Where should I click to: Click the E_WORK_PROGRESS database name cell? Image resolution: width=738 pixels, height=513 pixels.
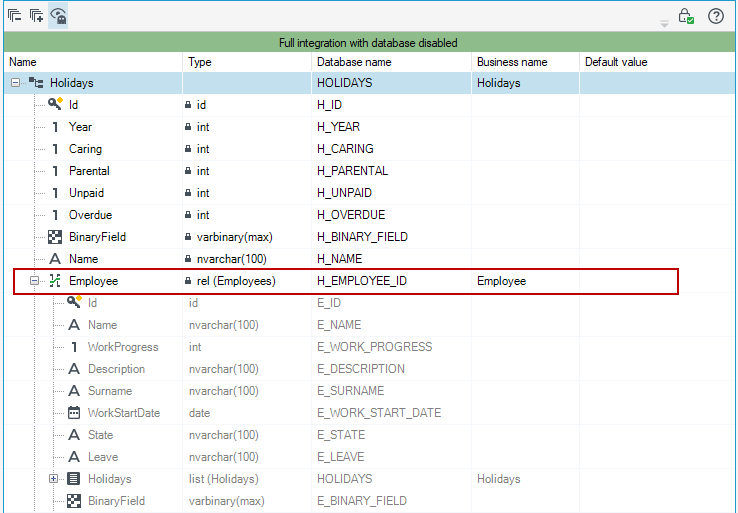[392, 347]
